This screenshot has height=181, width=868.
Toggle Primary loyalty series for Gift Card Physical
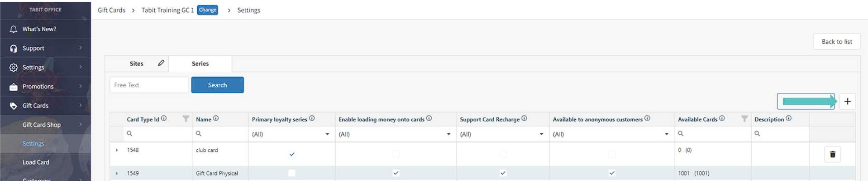coord(292,173)
